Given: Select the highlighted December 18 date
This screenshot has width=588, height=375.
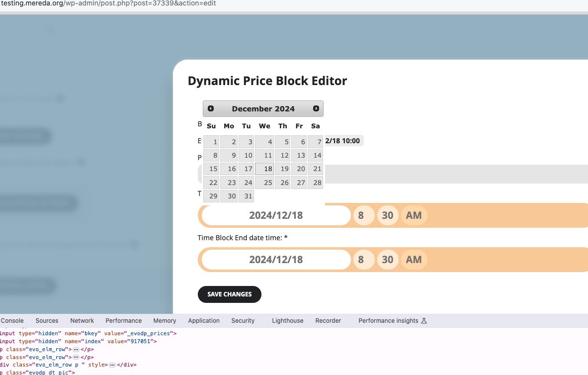Looking at the screenshot, I should pyautogui.click(x=264, y=169).
